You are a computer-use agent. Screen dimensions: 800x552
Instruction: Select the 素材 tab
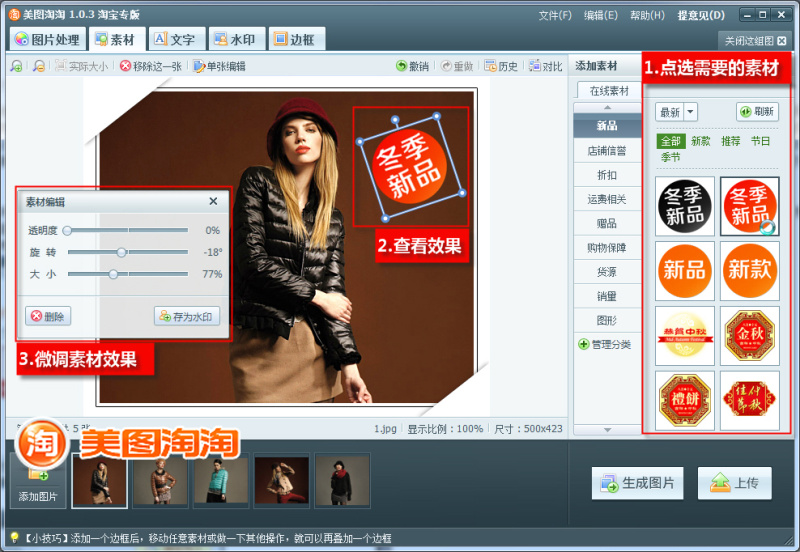point(116,39)
